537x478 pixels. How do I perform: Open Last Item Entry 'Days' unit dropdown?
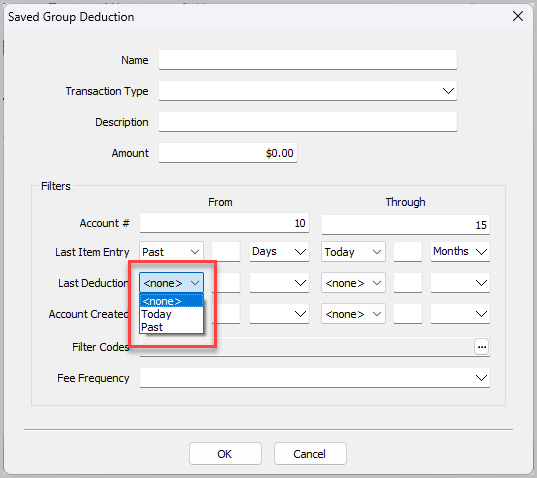click(279, 252)
